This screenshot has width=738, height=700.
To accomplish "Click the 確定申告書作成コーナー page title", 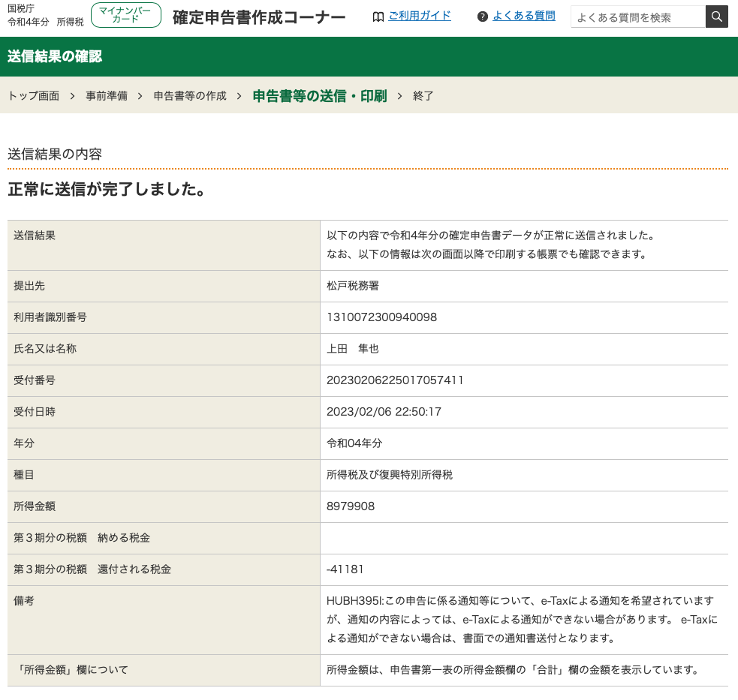I will pyautogui.click(x=259, y=17).
